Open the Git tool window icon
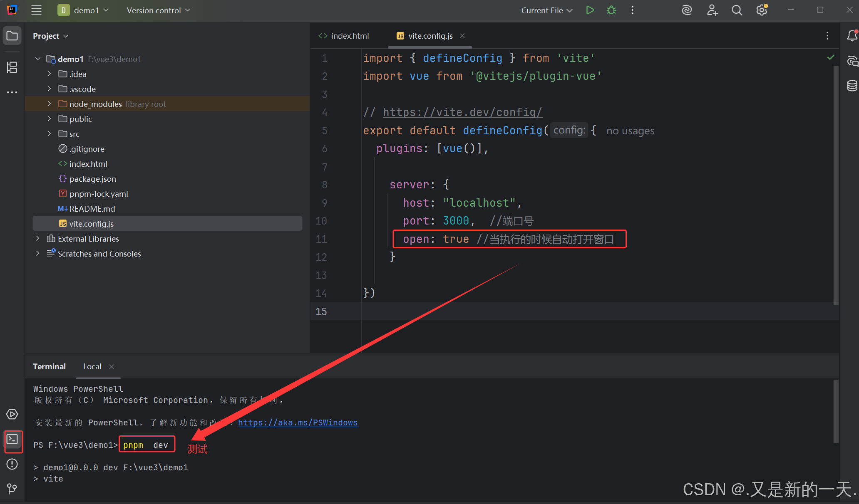Image resolution: width=859 pixels, height=504 pixels. [12, 489]
